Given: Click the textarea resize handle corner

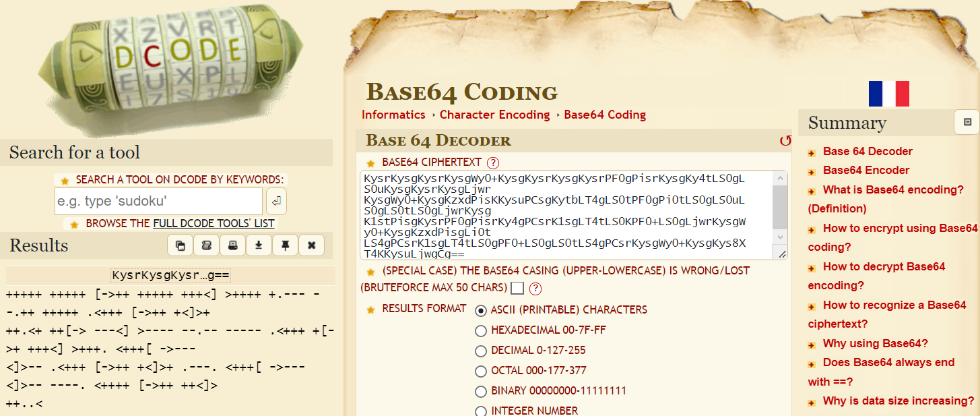Looking at the screenshot, I should pos(781,254).
